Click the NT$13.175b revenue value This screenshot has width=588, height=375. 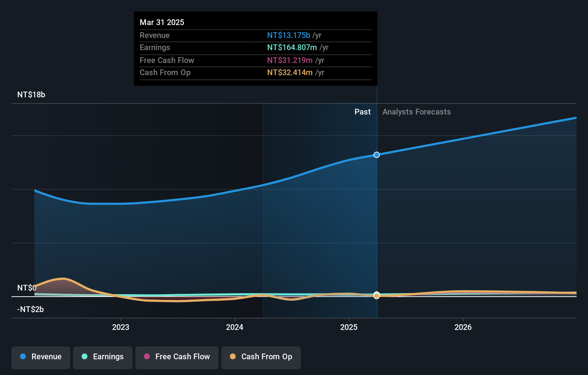click(289, 35)
